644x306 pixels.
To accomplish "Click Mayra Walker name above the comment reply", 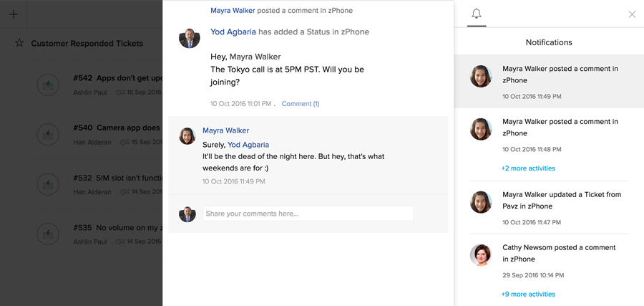I will (225, 130).
